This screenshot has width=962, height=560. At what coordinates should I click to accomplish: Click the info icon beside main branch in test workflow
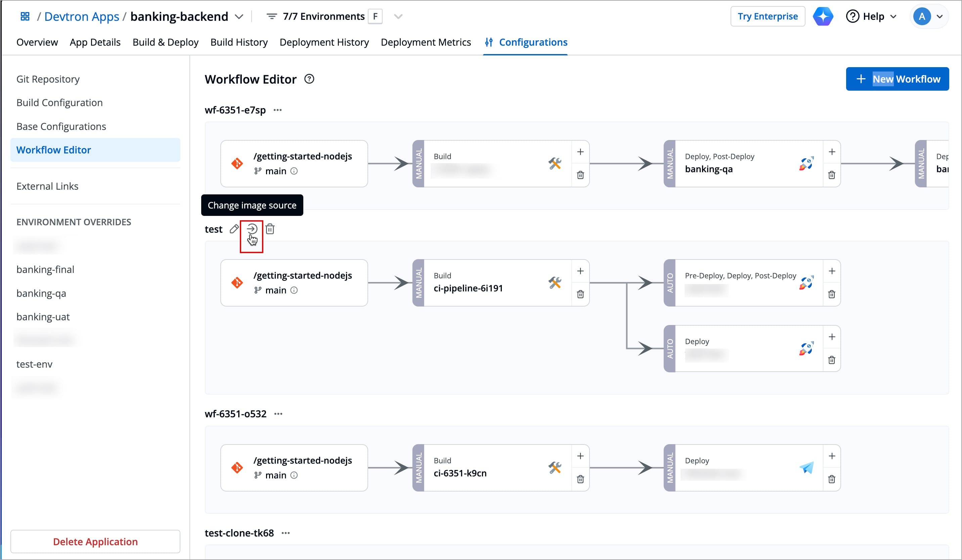coord(294,290)
